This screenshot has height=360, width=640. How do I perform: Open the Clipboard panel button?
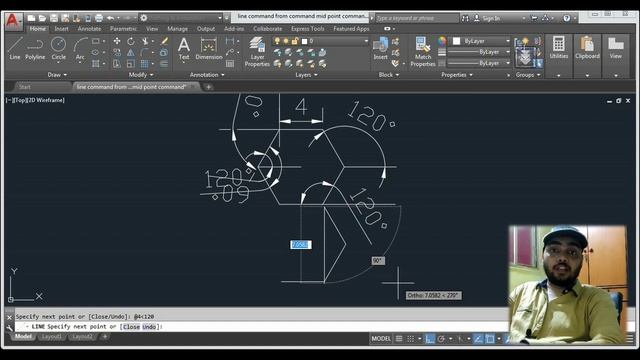(x=587, y=48)
